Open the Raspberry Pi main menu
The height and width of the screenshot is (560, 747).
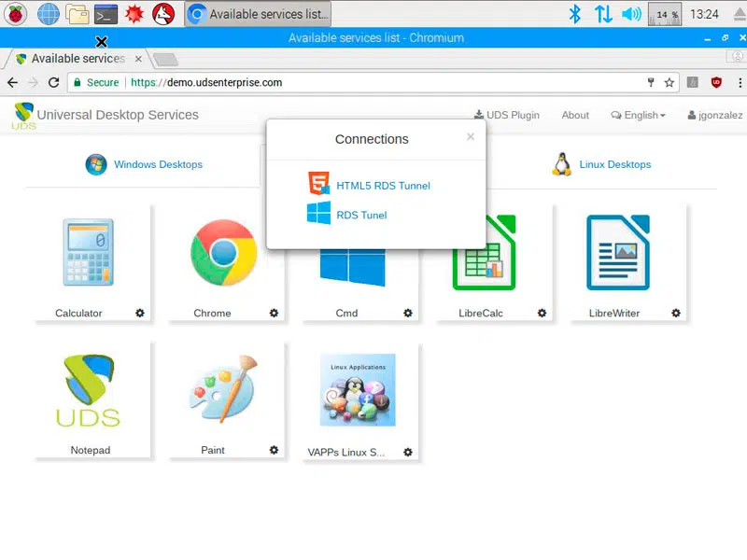(x=15, y=14)
